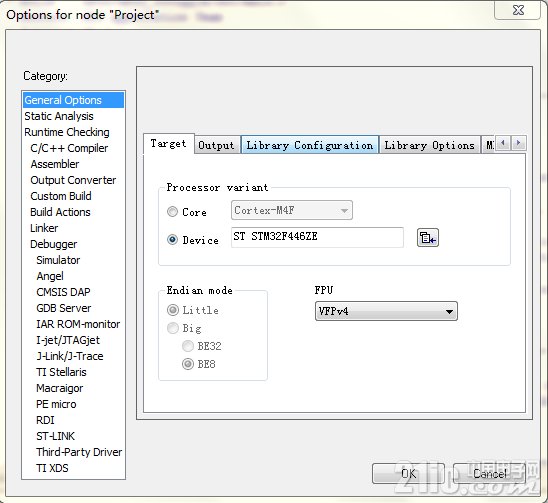Select the Debugger category

(x=53, y=244)
